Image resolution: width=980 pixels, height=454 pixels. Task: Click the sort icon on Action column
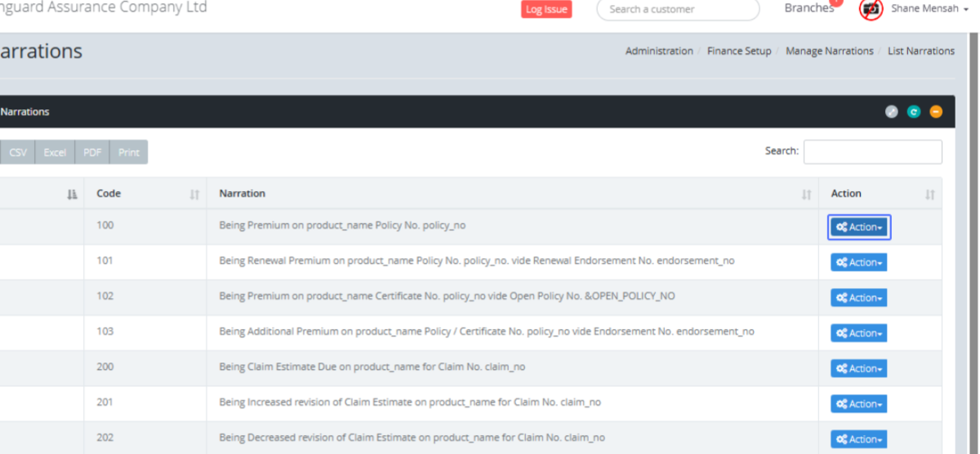click(x=929, y=194)
